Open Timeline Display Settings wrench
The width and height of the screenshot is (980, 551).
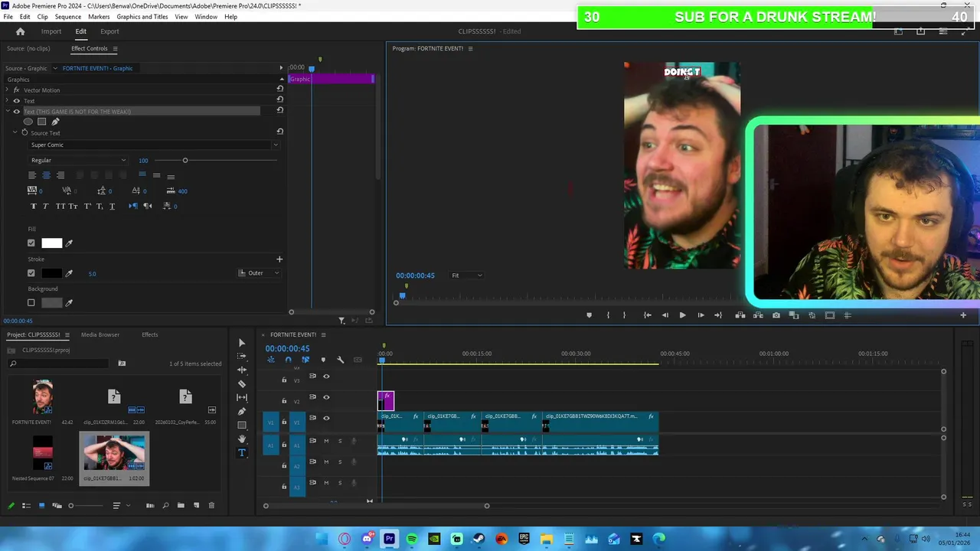point(341,360)
